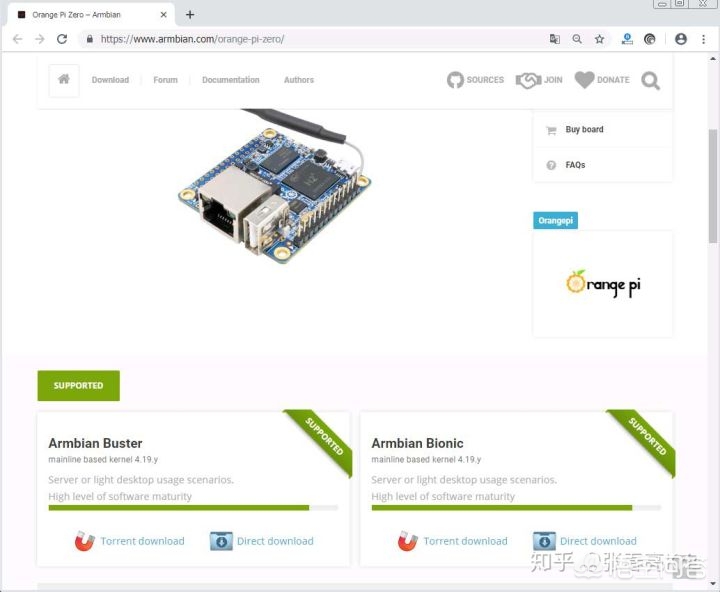This screenshot has height=592, width=720.
Task: Click Bionic's 'mainline based kernel 4.19.y' text
Action: coord(426,459)
